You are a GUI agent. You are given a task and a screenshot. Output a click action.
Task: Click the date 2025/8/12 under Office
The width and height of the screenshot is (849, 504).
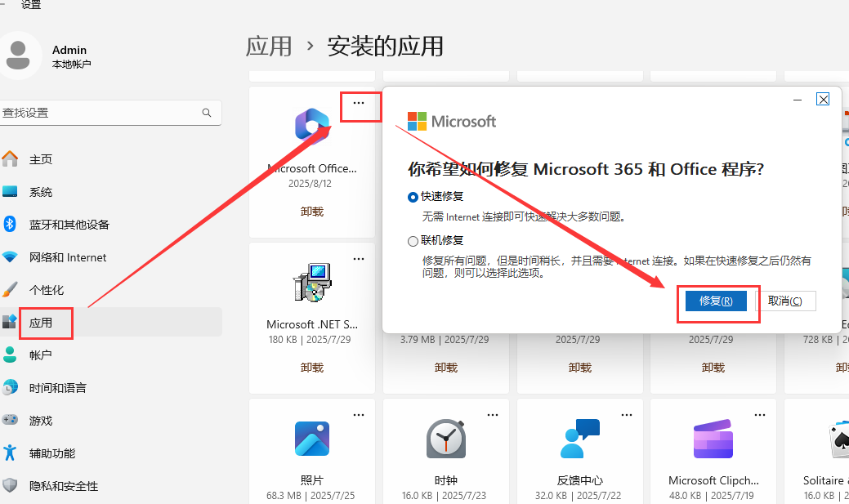(x=310, y=184)
